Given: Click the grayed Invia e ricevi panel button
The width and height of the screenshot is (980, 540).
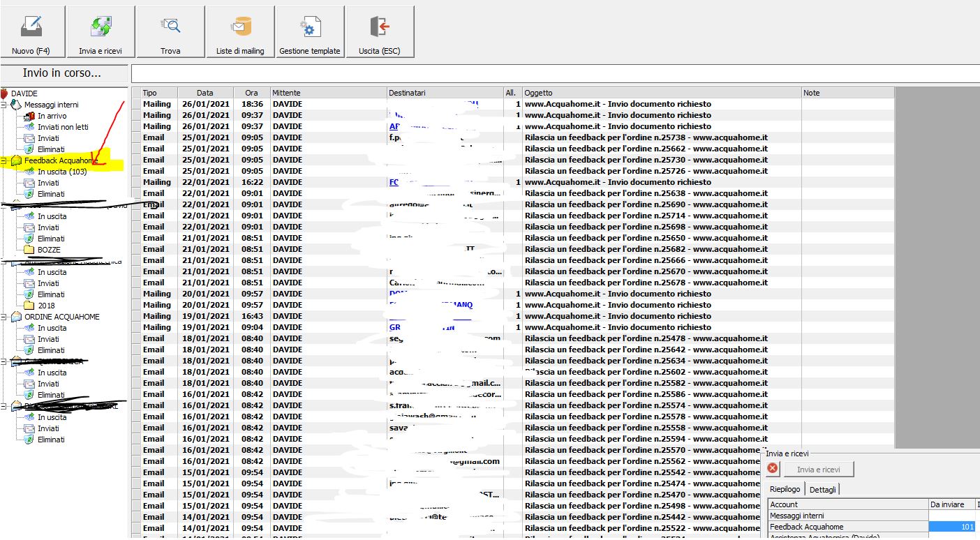Looking at the screenshot, I should 819,470.
